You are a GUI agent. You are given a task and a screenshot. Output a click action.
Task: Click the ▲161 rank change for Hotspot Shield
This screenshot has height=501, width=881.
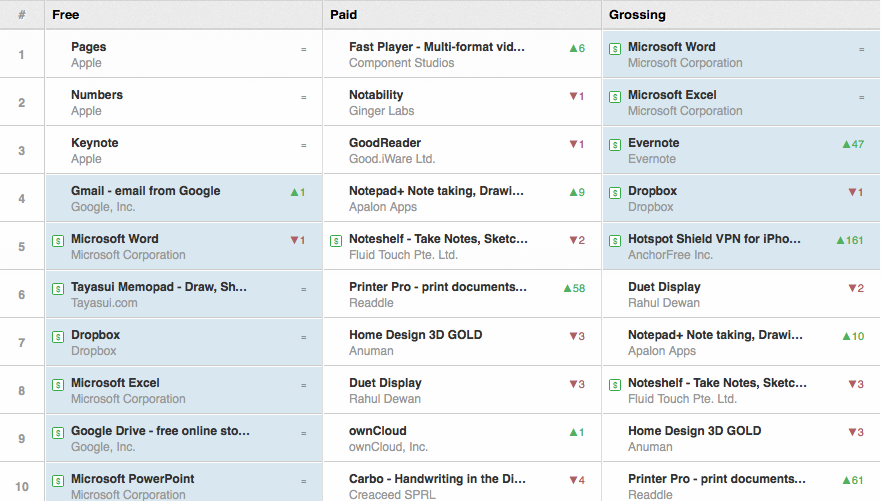[x=850, y=240]
